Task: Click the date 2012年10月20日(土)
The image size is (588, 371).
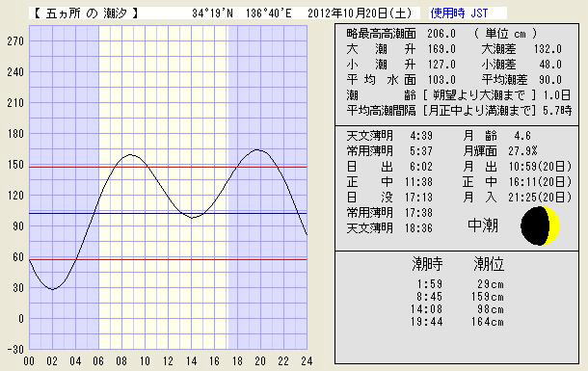Action: click(x=360, y=13)
